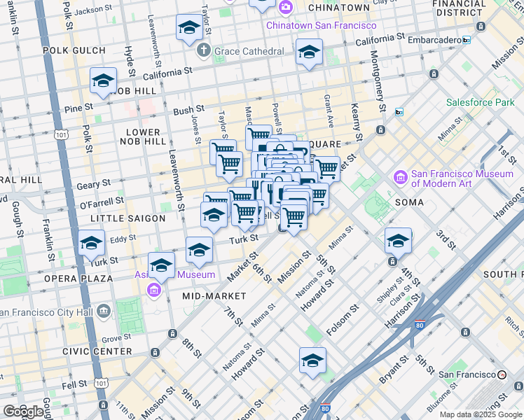Click the Embarcadero station label
Screen dimensions: 524x420
click(x=434, y=41)
